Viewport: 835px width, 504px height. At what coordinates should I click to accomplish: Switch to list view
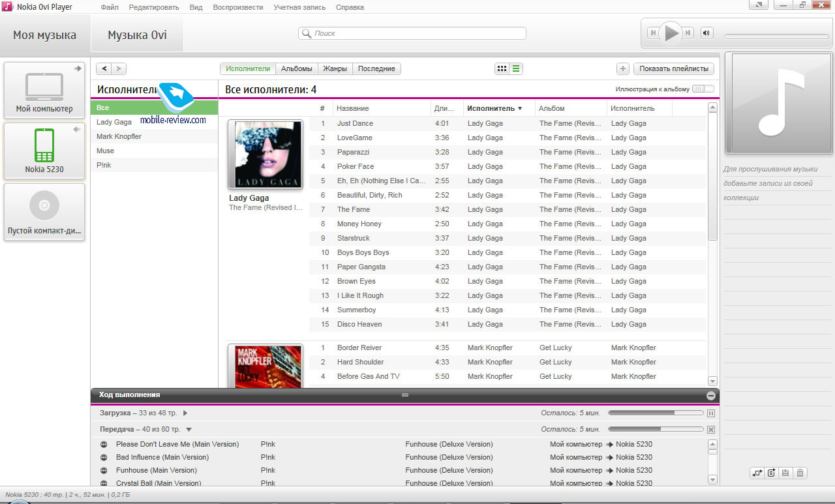pyautogui.click(x=516, y=68)
